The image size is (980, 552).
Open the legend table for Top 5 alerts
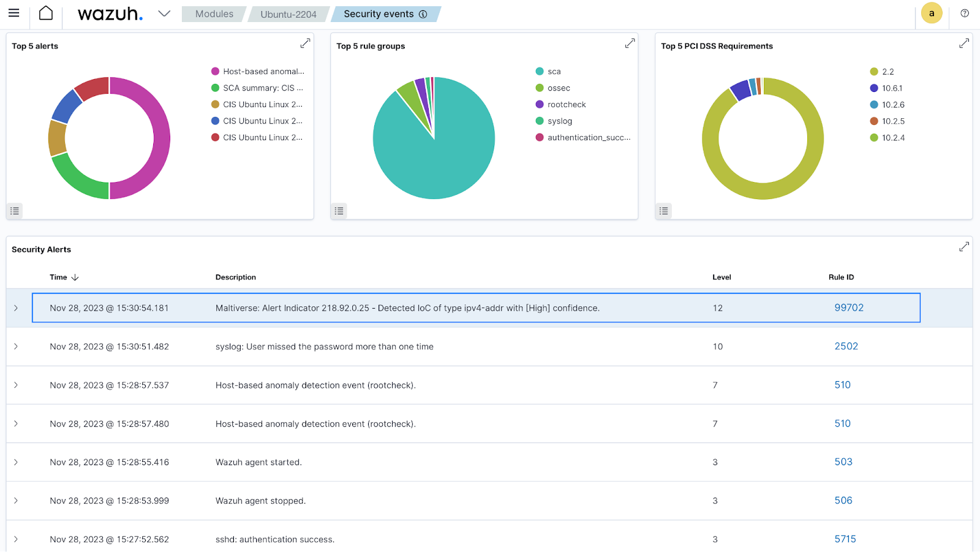pyautogui.click(x=15, y=211)
